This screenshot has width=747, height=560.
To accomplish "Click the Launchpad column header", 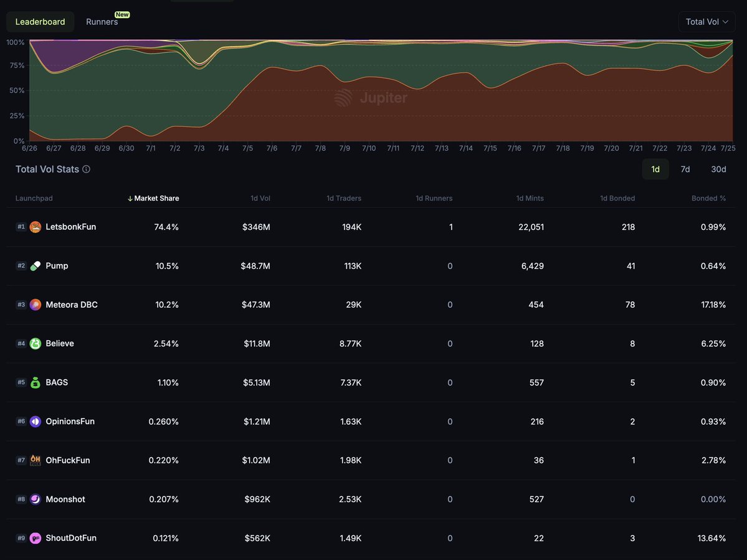I will click(34, 199).
